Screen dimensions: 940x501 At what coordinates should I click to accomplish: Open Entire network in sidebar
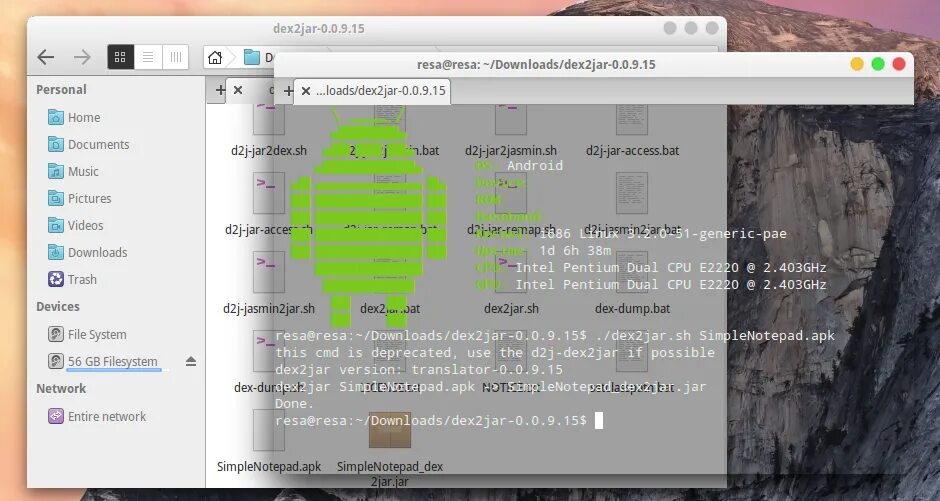tap(98, 417)
